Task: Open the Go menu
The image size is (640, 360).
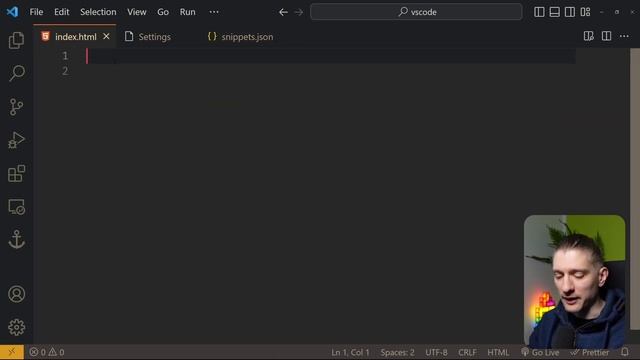Action: tap(163, 12)
